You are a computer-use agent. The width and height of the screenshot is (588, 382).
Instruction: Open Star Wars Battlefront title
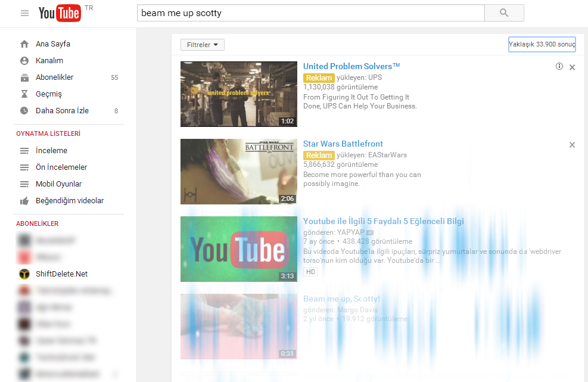(343, 144)
